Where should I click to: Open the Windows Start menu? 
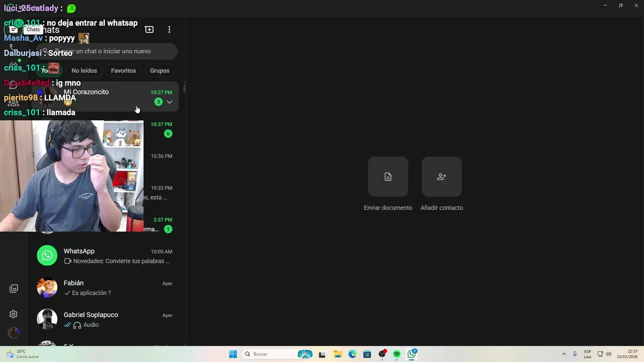(233, 354)
